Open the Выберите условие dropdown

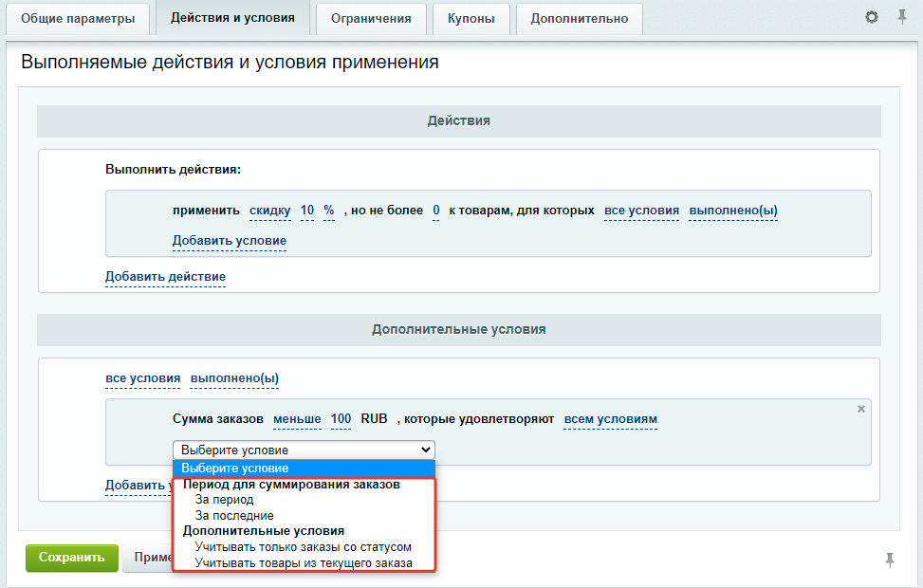304,449
